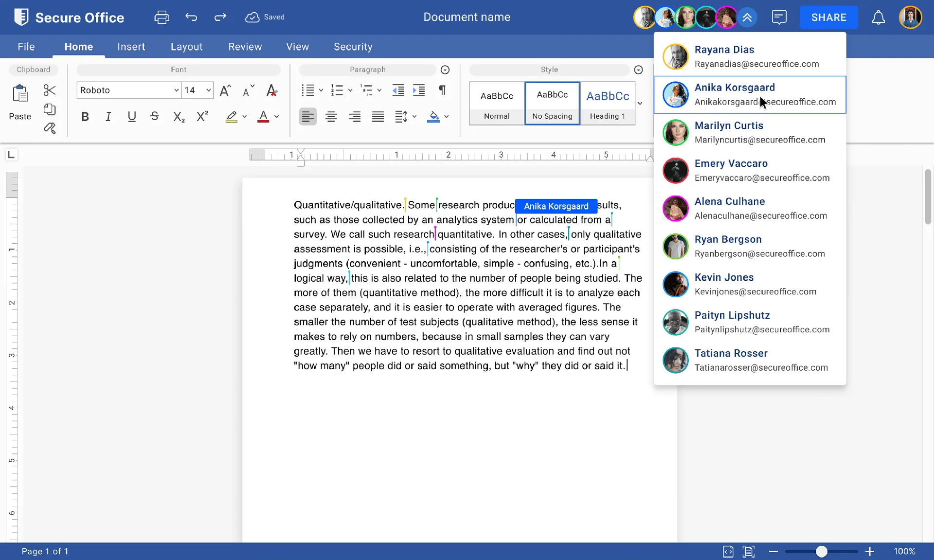Toggle italic formatting
This screenshot has height=560, width=934.
[108, 117]
